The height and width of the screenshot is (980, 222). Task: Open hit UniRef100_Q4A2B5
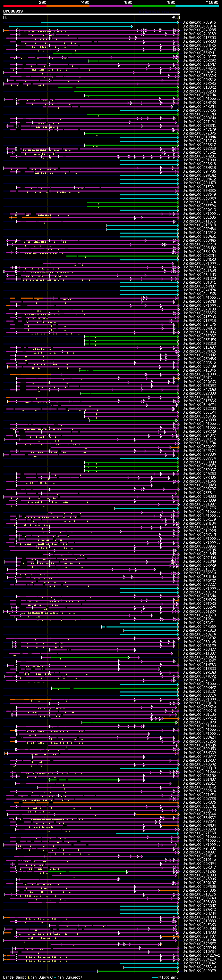(x=199, y=30)
